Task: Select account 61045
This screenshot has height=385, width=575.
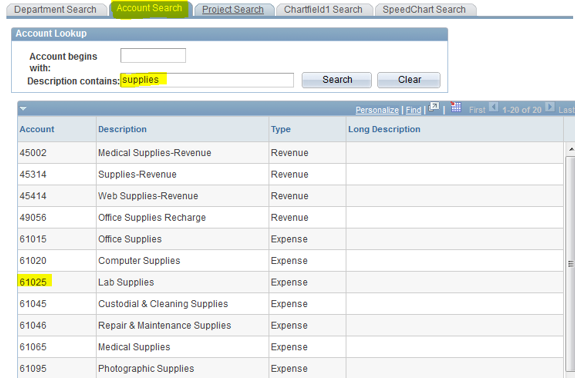Action: [x=33, y=304]
